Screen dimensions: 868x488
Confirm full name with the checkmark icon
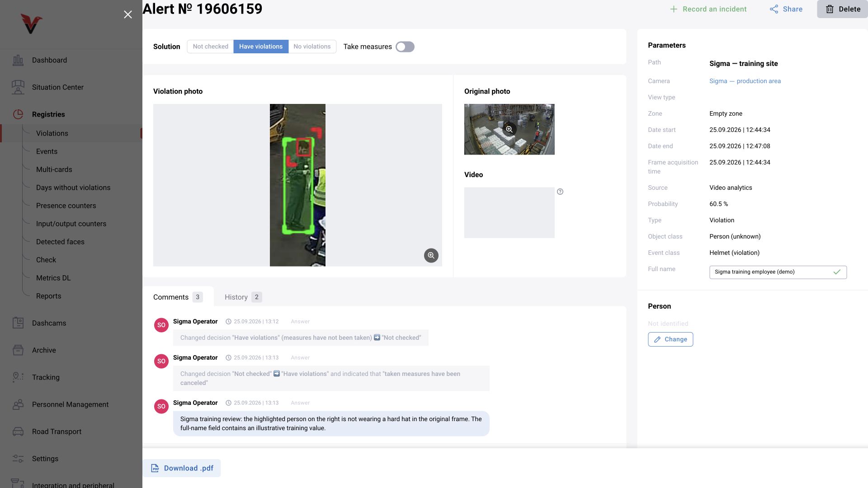(x=837, y=272)
